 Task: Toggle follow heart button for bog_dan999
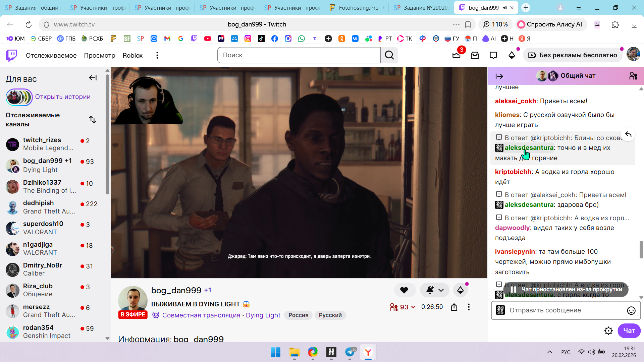click(404, 290)
